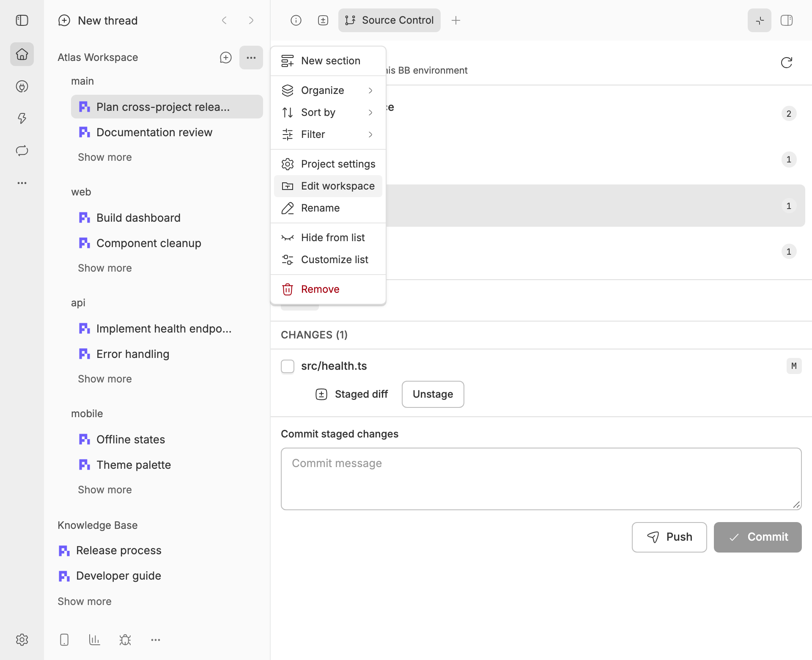812x660 pixels.
Task: Go forward with the right arrow
Action: coord(251,20)
